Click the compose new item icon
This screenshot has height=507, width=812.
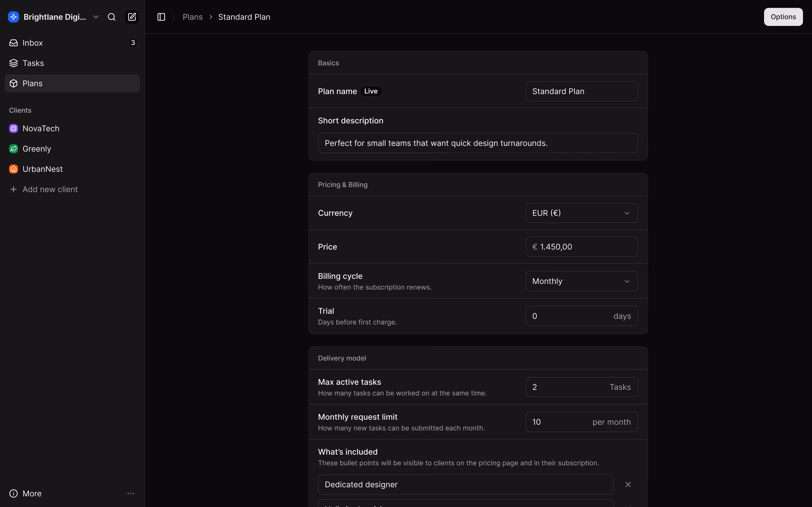132,17
